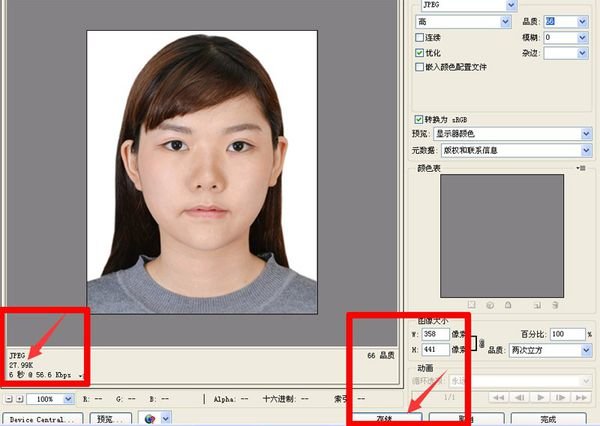The width and height of the screenshot is (600, 426).
Task: Click the G: -- color readout
Action: [126, 399]
